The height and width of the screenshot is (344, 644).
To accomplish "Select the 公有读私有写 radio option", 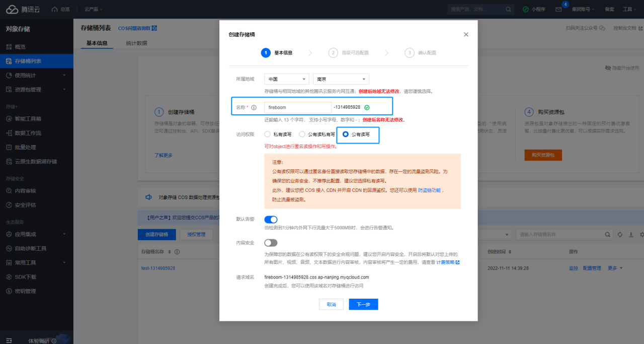I will [x=302, y=134].
